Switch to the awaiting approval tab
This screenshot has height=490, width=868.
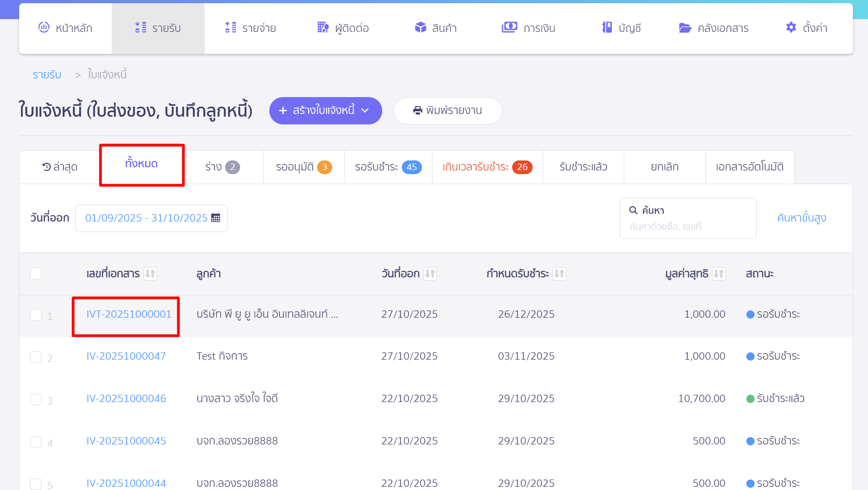[x=303, y=167]
